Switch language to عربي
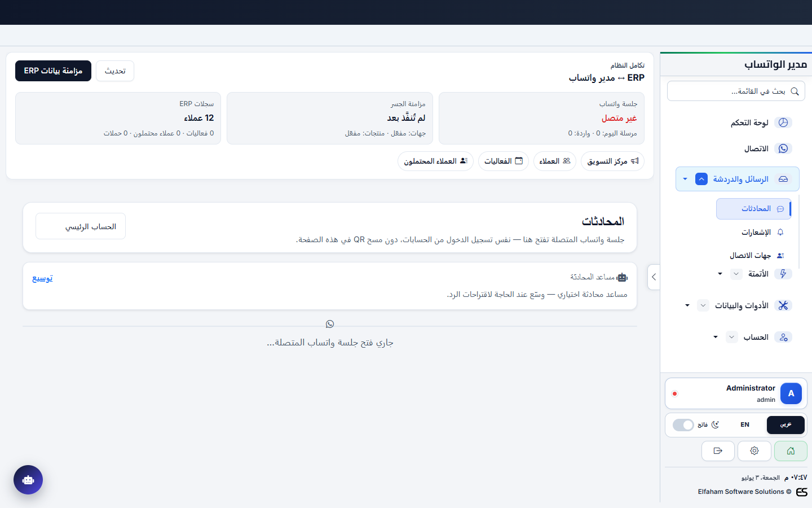The width and height of the screenshot is (812, 508). [x=785, y=425]
